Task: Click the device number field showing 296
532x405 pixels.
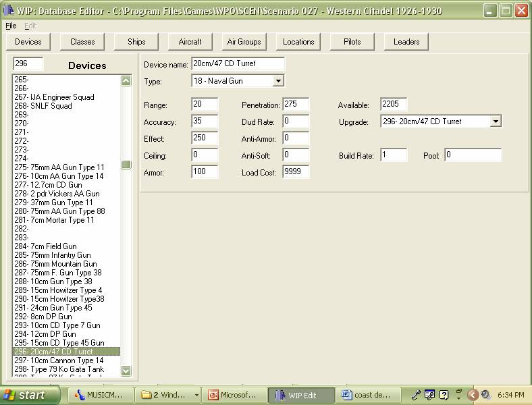Action: 28,63
